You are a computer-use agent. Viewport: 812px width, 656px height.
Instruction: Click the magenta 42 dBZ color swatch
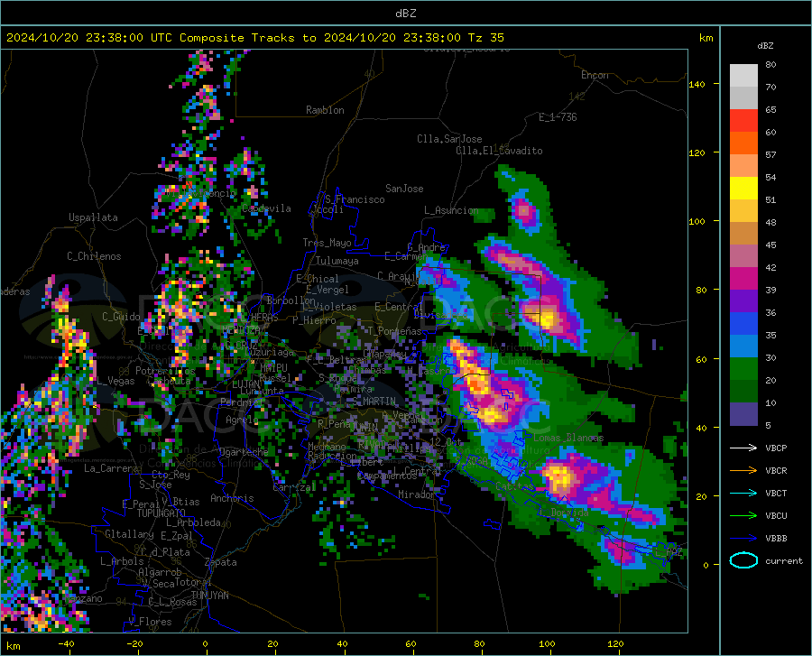click(743, 279)
